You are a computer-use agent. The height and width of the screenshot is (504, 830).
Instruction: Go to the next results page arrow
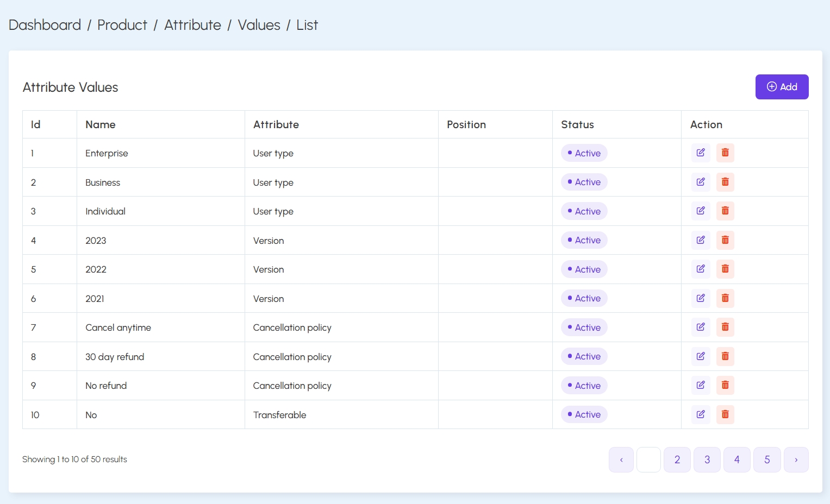(796, 459)
